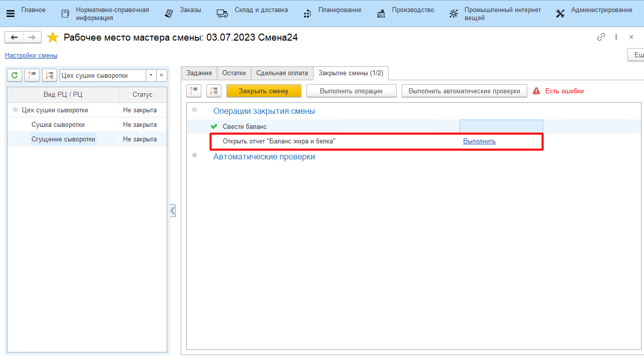Copy link using the chain icon
Viewport: 644px width, 360px height.
pyautogui.click(x=601, y=37)
